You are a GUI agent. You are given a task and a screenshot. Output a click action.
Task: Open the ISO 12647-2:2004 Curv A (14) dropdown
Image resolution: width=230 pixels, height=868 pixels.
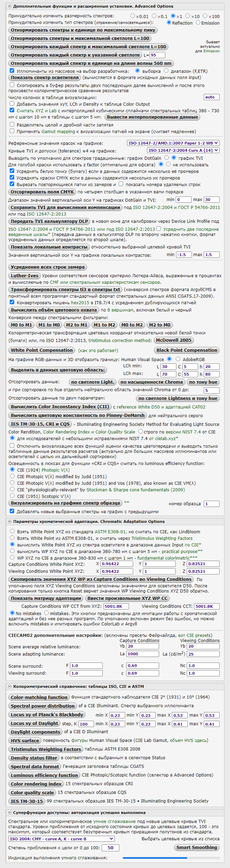tap(183, 150)
